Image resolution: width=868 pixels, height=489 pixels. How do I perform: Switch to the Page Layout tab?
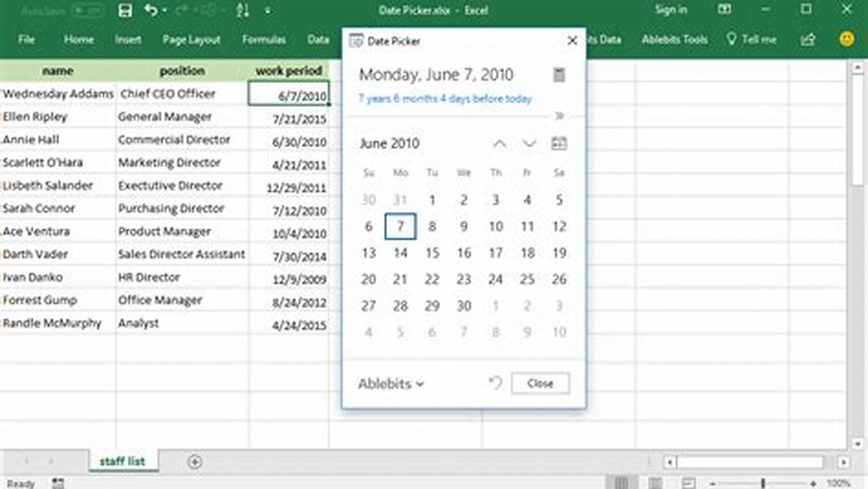192,39
